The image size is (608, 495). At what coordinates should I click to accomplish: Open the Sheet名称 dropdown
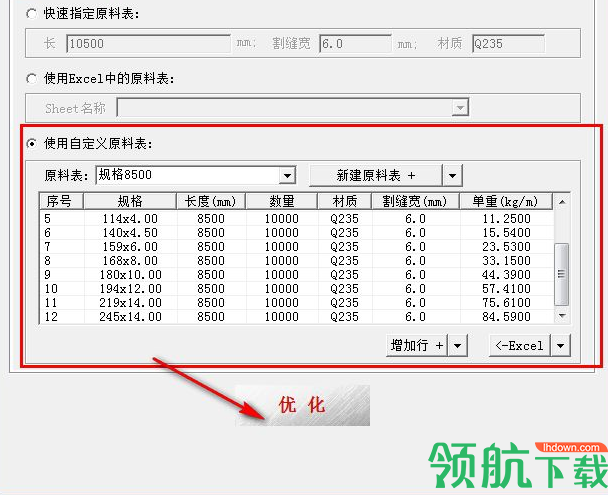point(460,108)
